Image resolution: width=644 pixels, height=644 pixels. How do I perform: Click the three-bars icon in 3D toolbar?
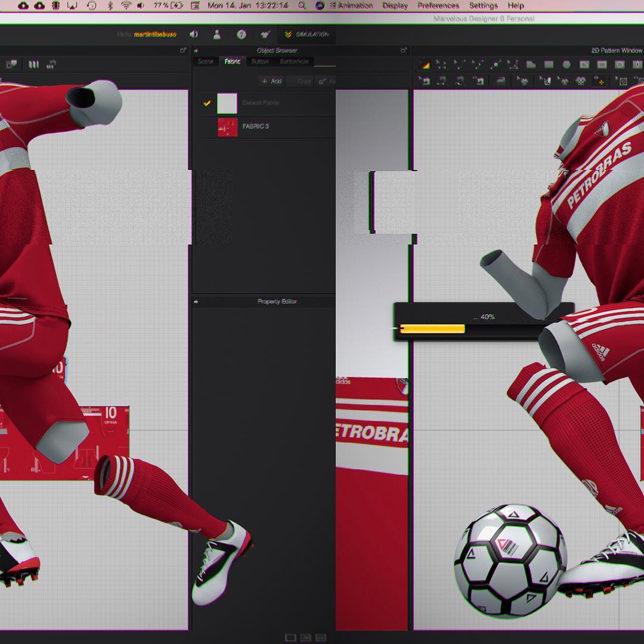click(33, 64)
